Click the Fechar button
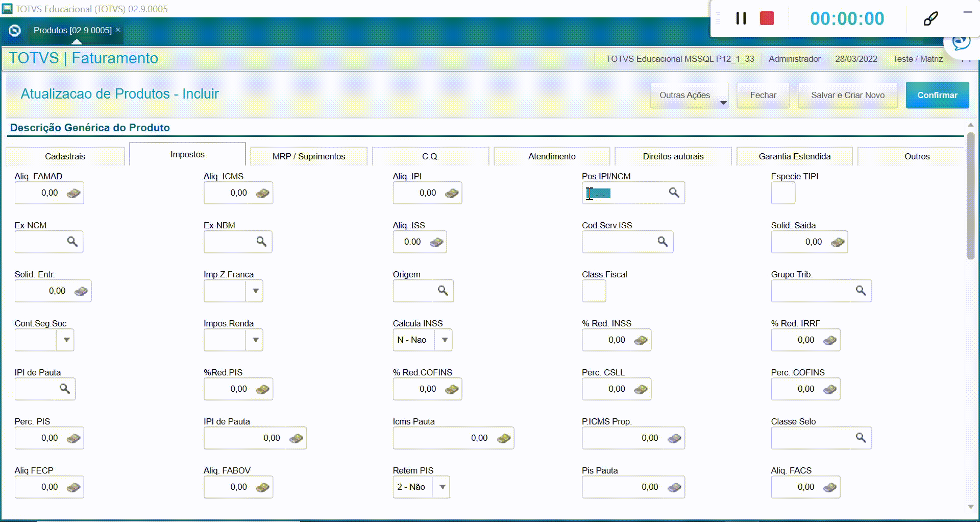 click(x=763, y=95)
